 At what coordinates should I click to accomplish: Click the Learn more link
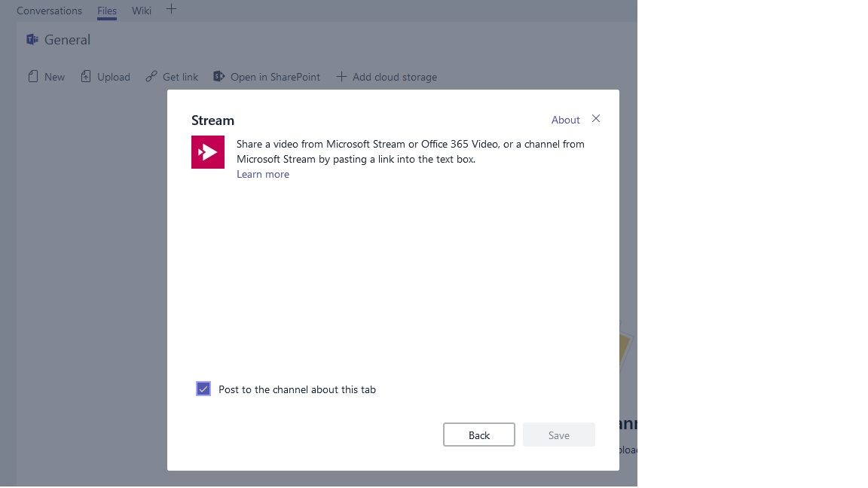(262, 174)
